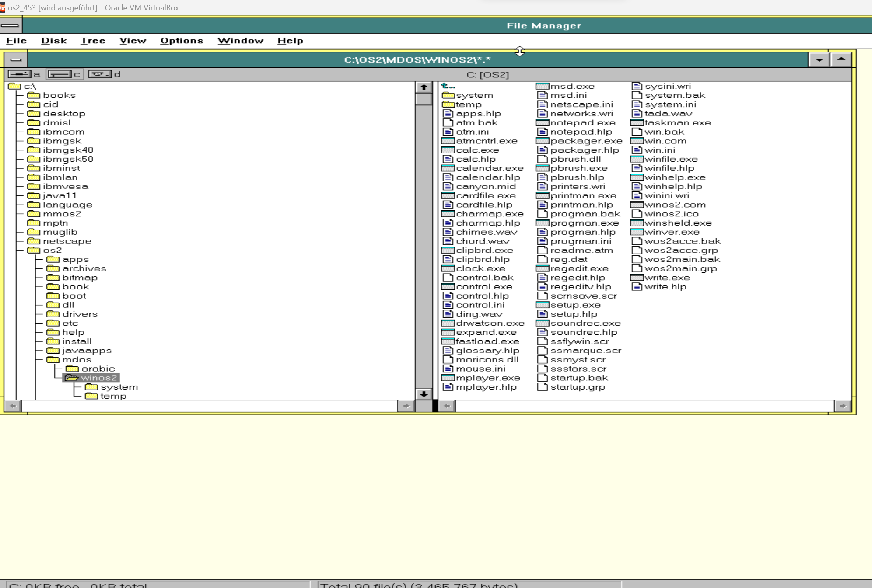The image size is (872, 588).
Task: Select CD-ROM drive d icon
Action: (x=100, y=74)
